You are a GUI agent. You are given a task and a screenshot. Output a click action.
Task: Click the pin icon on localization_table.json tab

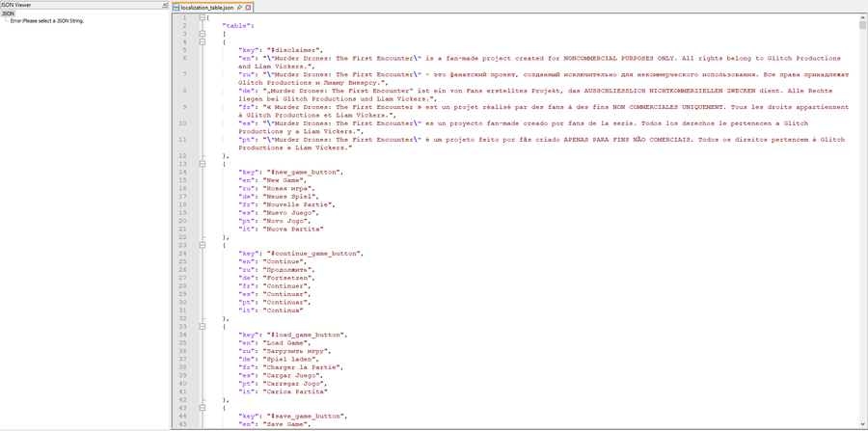pos(240,8)
